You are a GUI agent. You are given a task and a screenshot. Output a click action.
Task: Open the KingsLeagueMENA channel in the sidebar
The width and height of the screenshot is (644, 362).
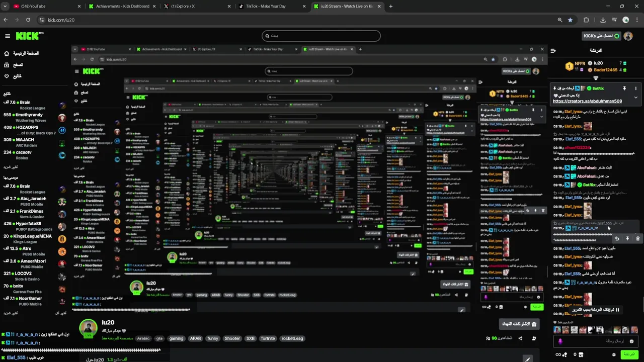(x=34, y=239)
